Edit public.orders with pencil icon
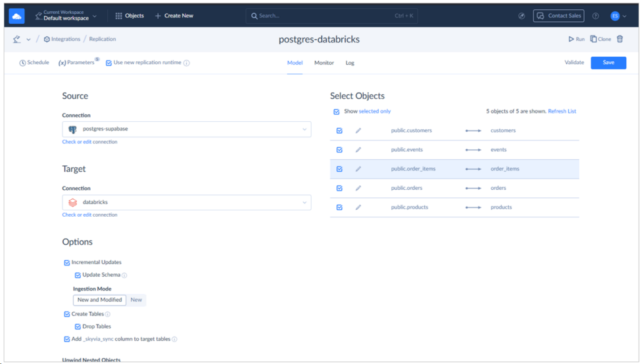The width and height of the screenshot is (640, 364). pos(358,189)
